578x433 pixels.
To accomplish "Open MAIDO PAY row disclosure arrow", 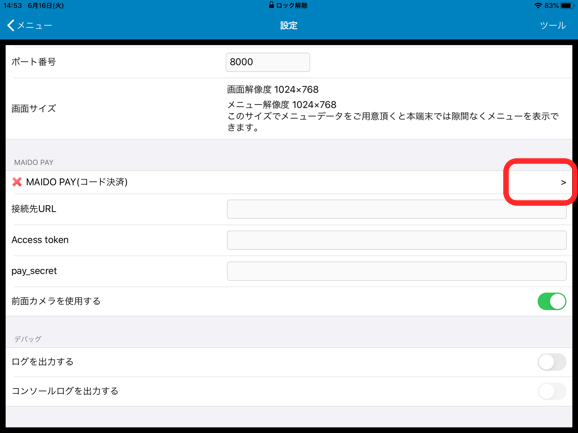I will click(563, 182).
